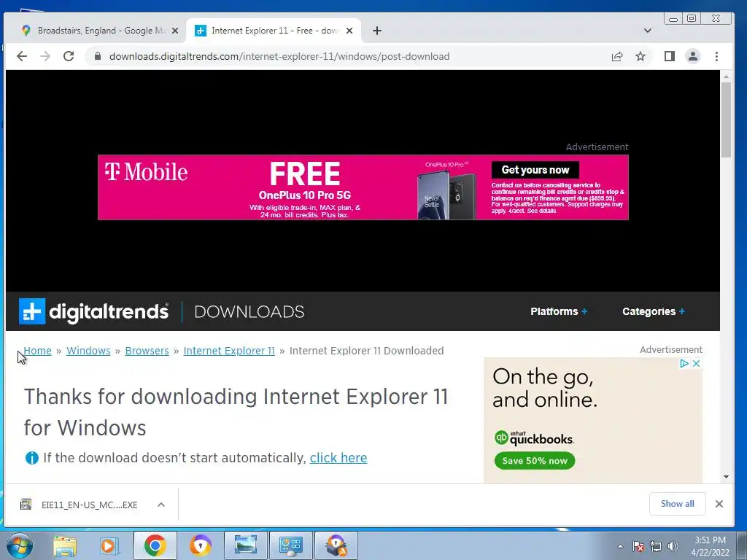
Task: Open the Windows breadcrumb link
Action: (x=88, y=351)
